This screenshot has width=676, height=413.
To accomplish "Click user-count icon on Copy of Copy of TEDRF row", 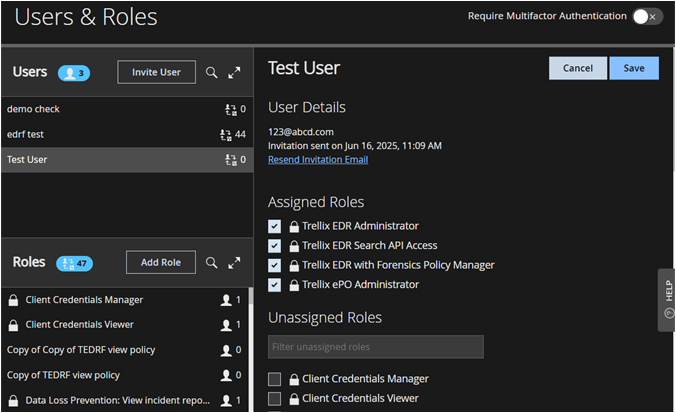I will 226,350.
